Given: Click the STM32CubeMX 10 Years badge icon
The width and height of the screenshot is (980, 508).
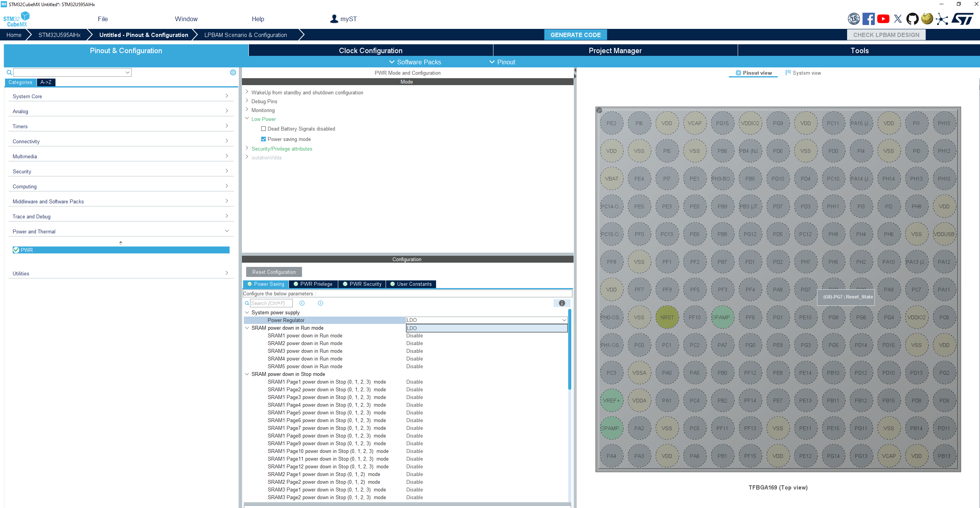Looking at the screenshot, I should [854, 18].
